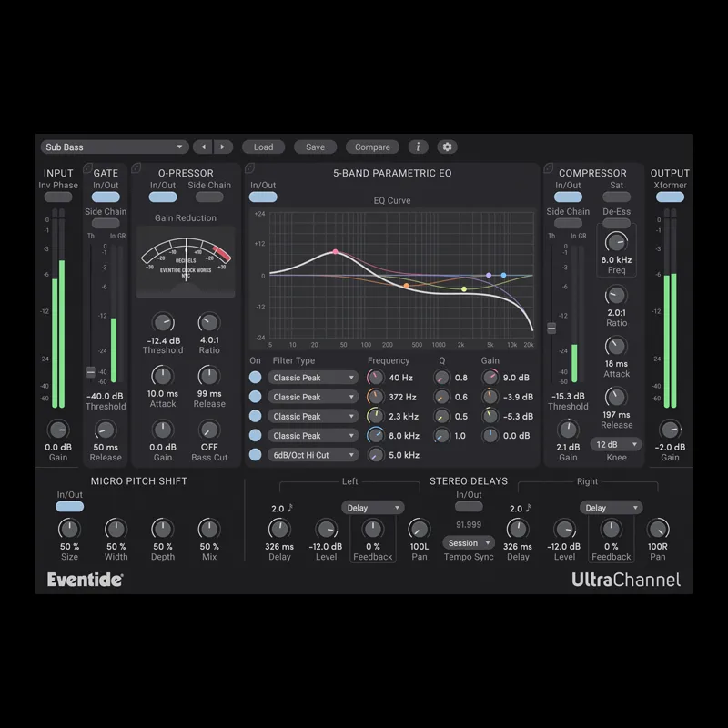Screen dimensions: 728x728
Task: Open the Sub Bass preset dropdown
Action: (115, 147)
